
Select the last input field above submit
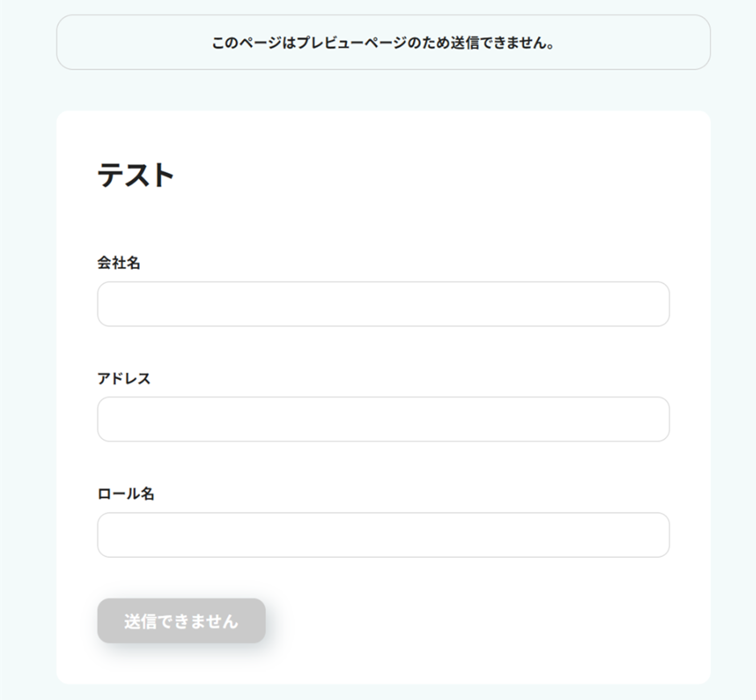pos(383,535)
